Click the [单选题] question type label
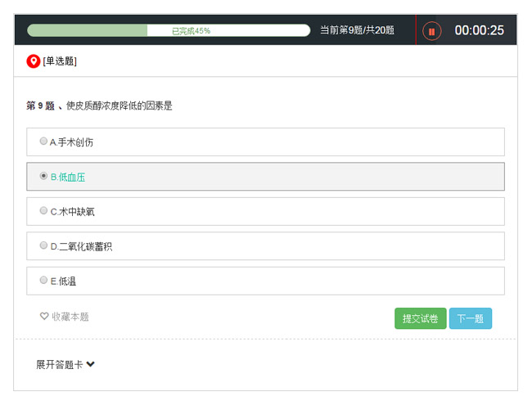 60,61
